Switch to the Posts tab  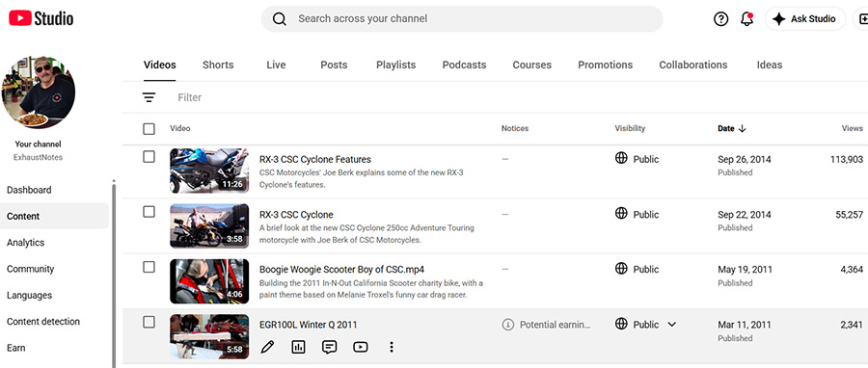334,65
